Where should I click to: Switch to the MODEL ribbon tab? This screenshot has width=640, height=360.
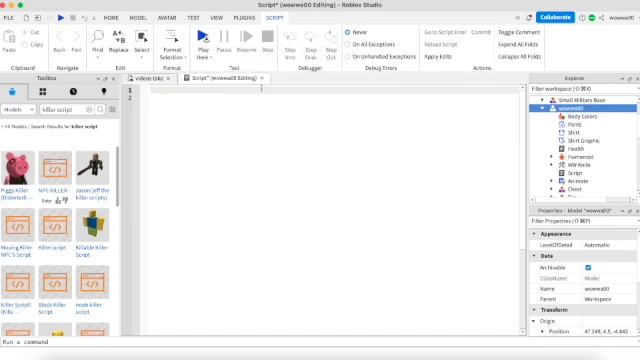[138, 18]
